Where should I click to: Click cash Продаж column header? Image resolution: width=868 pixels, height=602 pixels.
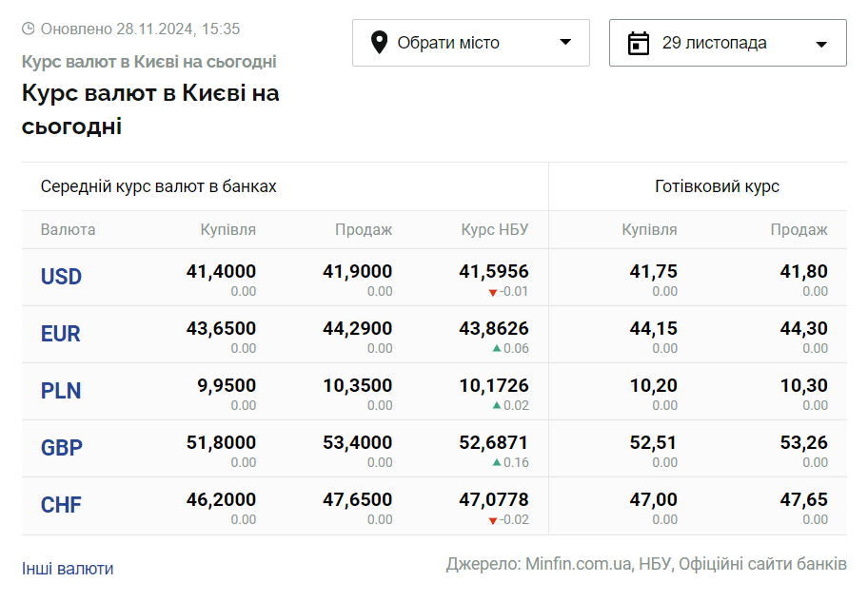point(799,229)
